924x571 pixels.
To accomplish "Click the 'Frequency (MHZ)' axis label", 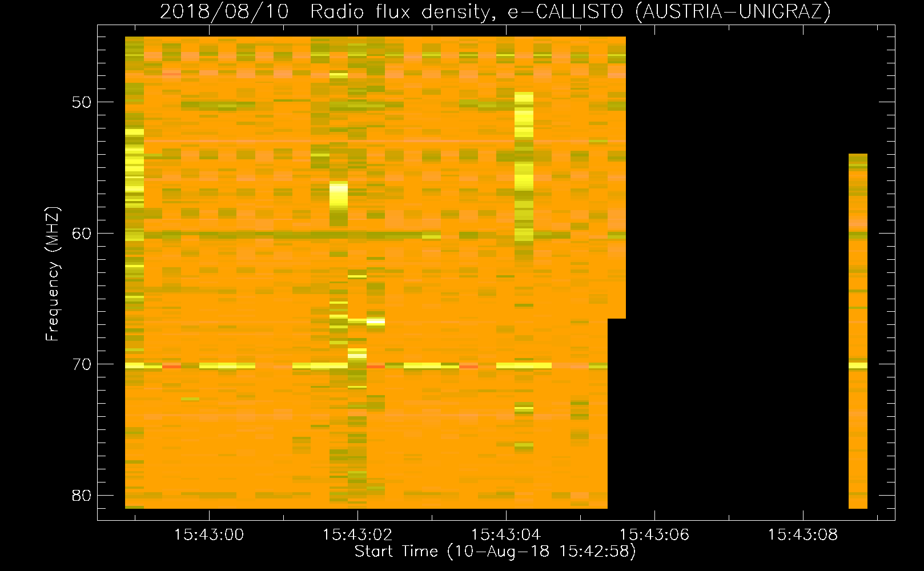I will pos(53,274).
